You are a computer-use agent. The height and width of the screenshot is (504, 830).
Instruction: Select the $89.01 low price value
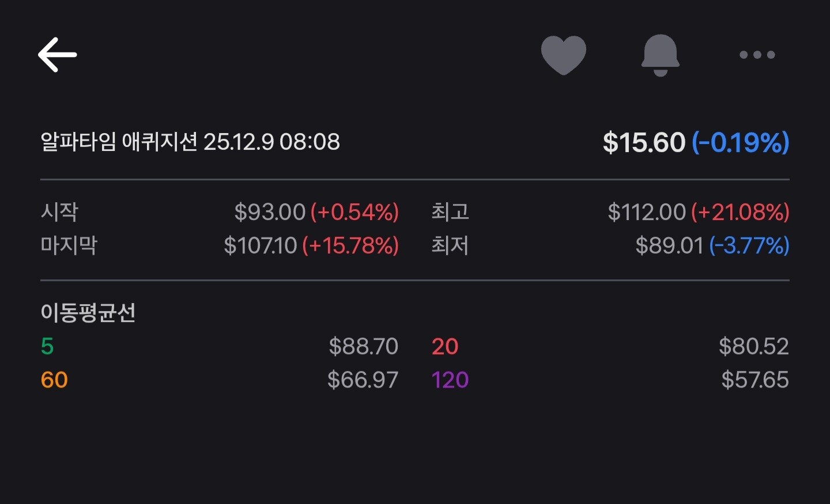click(669, 245)
